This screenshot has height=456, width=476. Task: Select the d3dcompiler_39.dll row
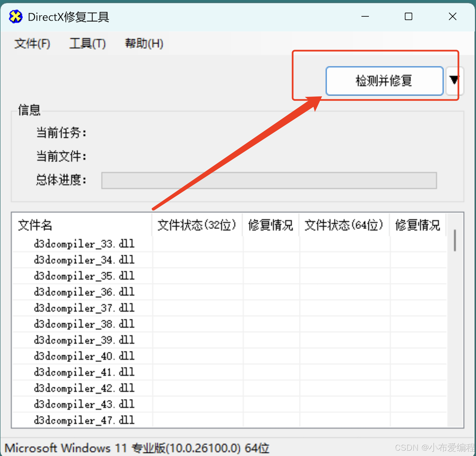(x=229, y=340)
